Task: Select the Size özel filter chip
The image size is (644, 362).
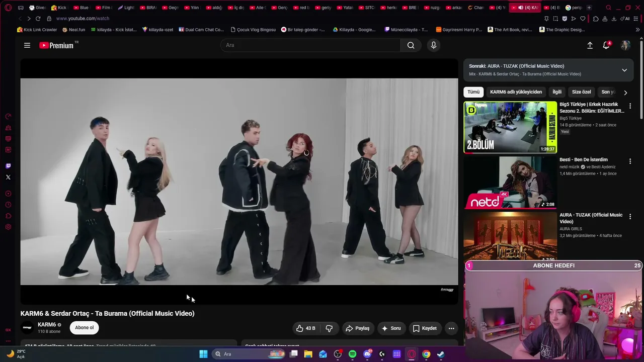Action: (581, 92)
